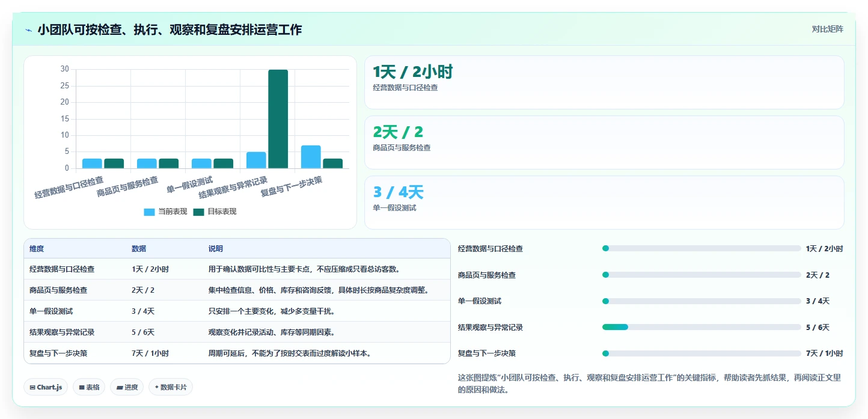Select the 当前表现 bar for 结果观察与异常记录
This screenshot has width=868, height=419.
(256, 160)
